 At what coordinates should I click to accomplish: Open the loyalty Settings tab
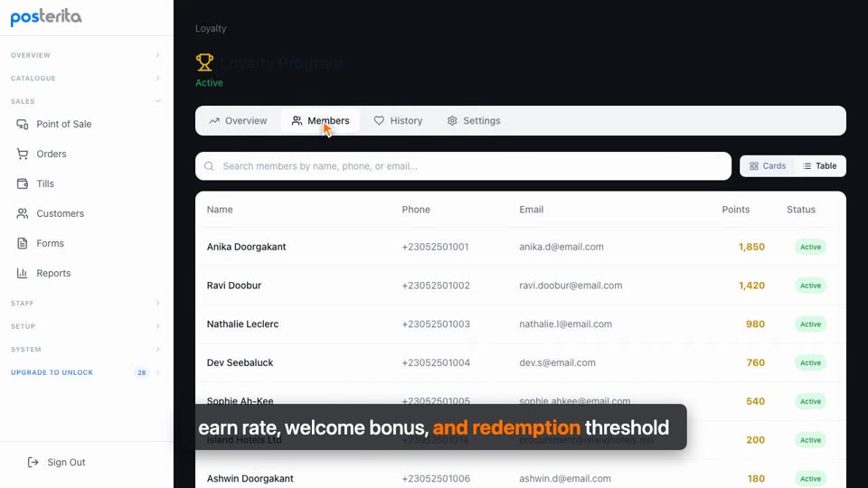[x=474, y=120]
